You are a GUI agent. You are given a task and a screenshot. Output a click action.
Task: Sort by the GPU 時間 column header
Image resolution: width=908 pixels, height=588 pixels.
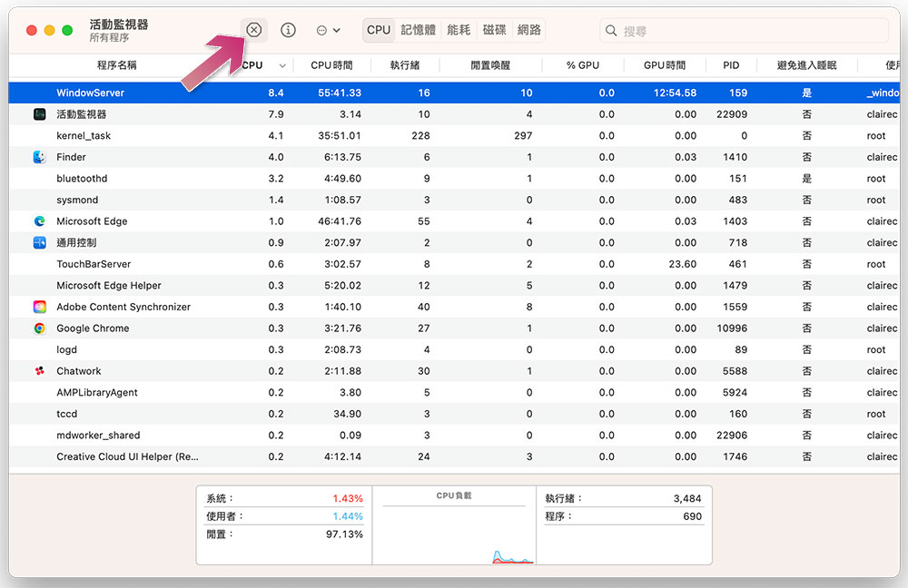pyautogui.click(x=665, y=65)
